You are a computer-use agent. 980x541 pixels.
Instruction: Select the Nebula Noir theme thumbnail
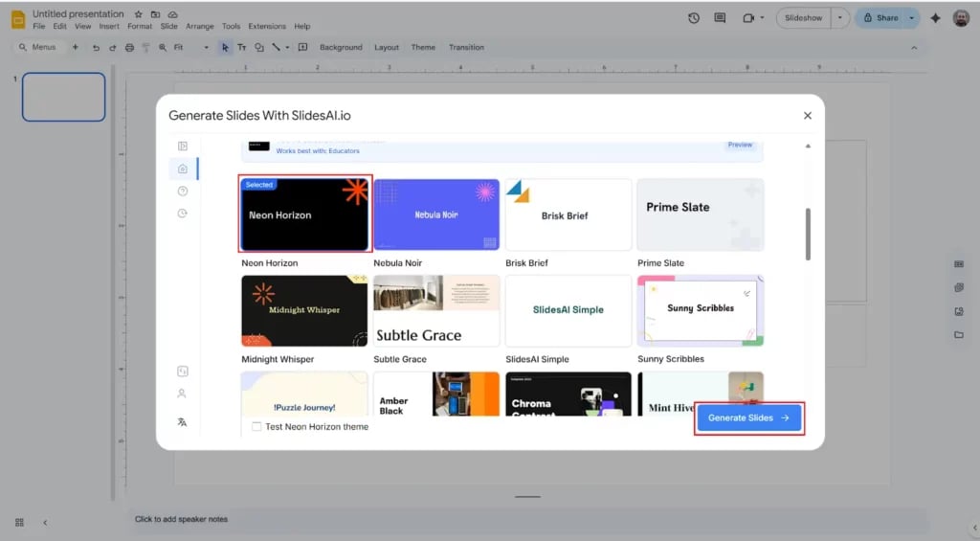coord(436,214)
